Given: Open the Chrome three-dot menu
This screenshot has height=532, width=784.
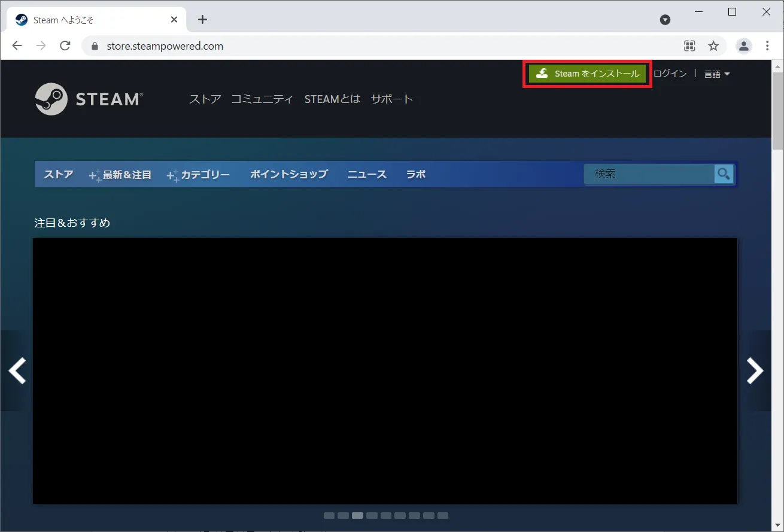Looking at the screenshot, I should pyautogui.click(x=767, y=45).
